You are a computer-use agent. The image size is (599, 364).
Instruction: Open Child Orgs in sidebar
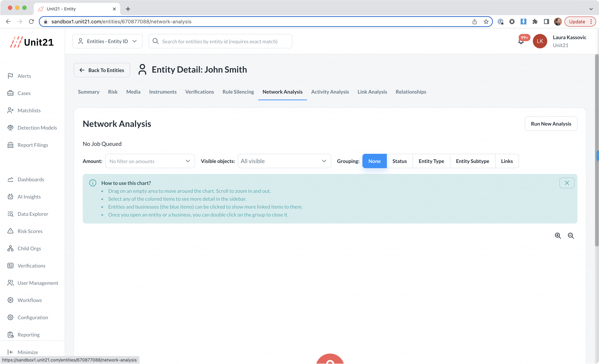tap(29, 248)
